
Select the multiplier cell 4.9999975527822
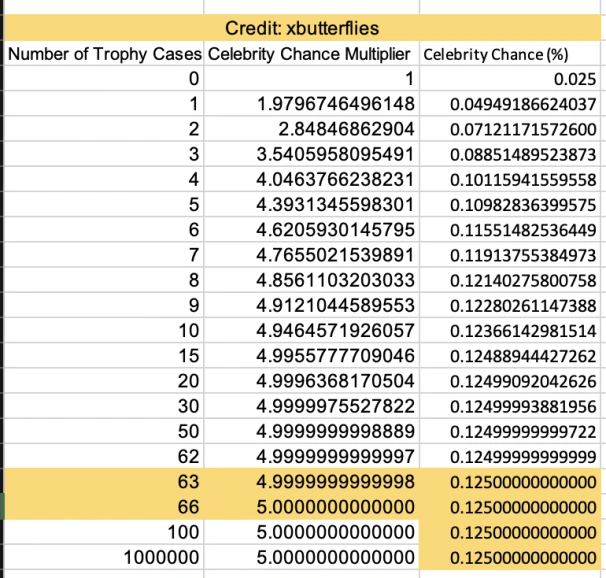312,406
